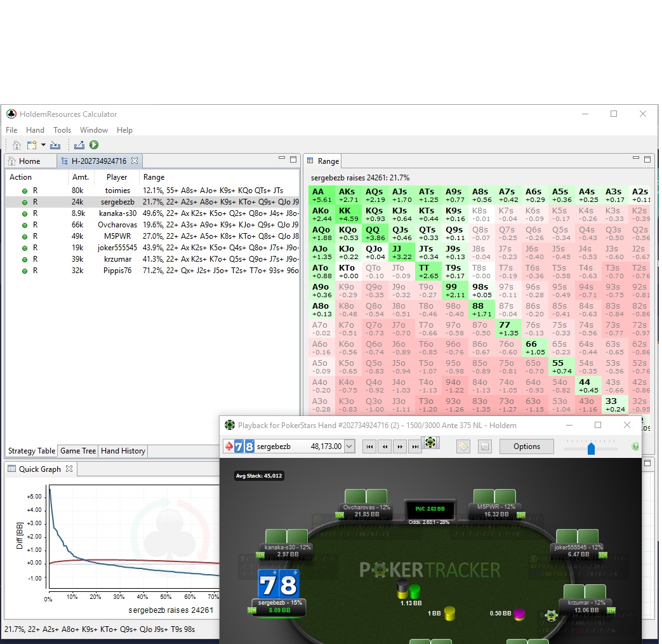The width and height of the screenshot is (662, 644).
Task: Select the H-202734924716 tab
Action: (99, 161)
